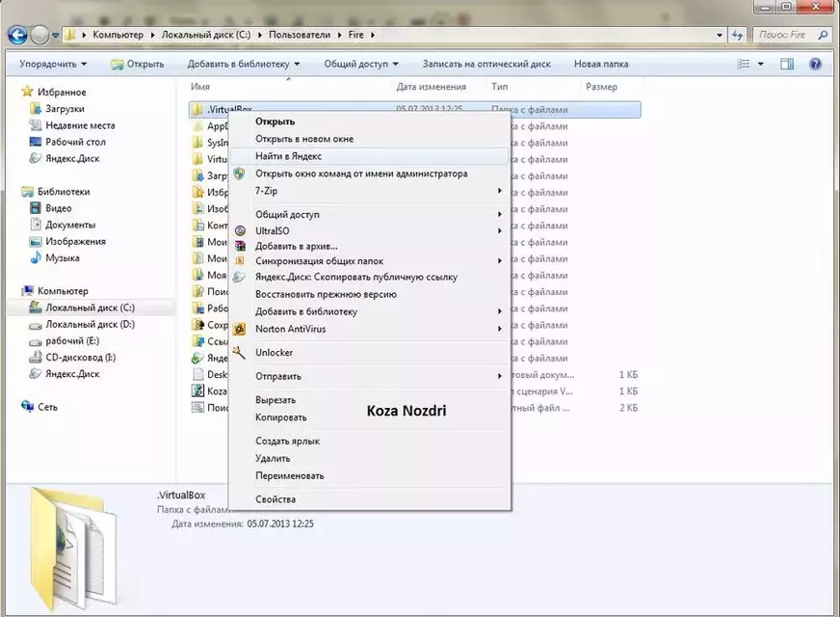The width and height of the screenshot is (840, 617).
Task: Click the Norton AntiVirus icon
Action: (x=240, y=329)
